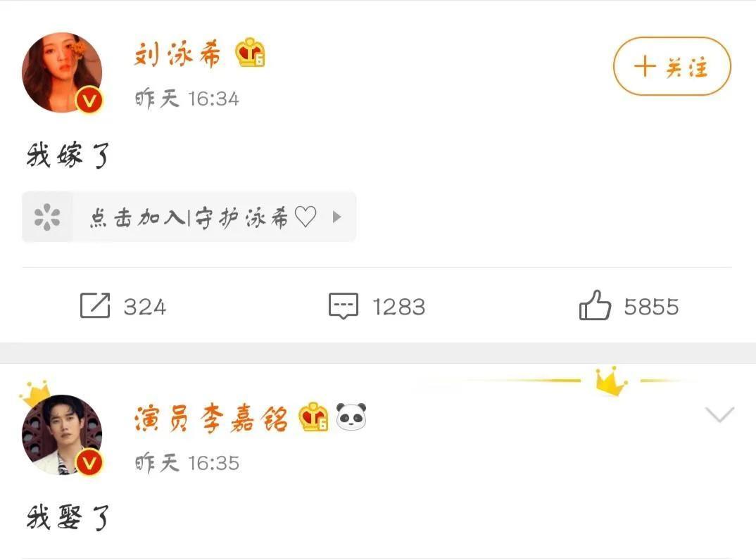Open the post text 我娶了
This screenshot has height=560, width=756.
68,518
